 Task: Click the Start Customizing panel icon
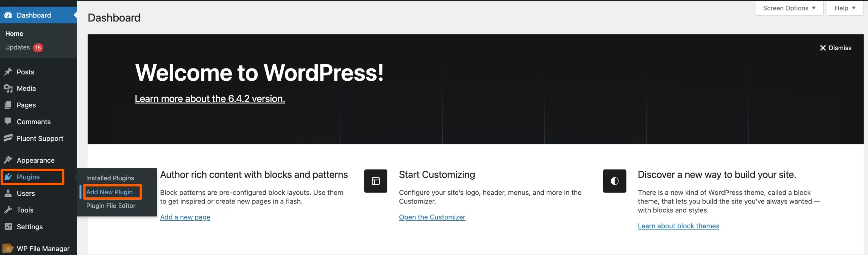[x=376, y=181]
